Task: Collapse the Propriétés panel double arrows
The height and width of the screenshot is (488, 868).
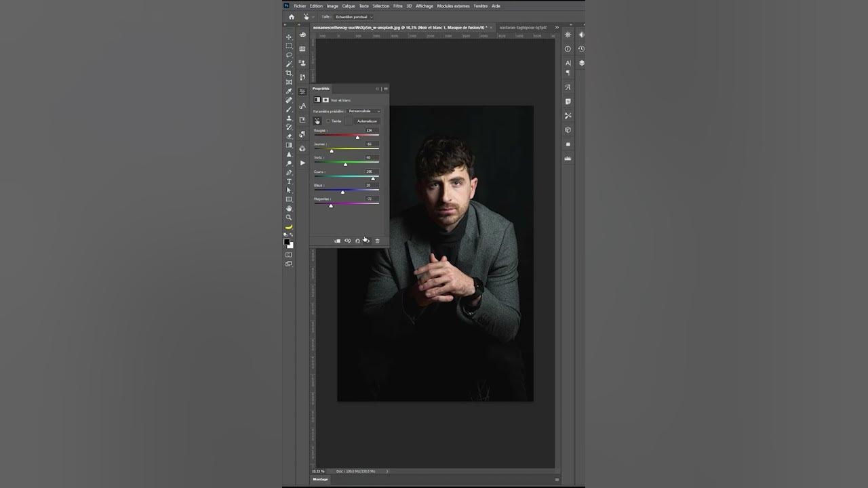Action: coord(378,89)
